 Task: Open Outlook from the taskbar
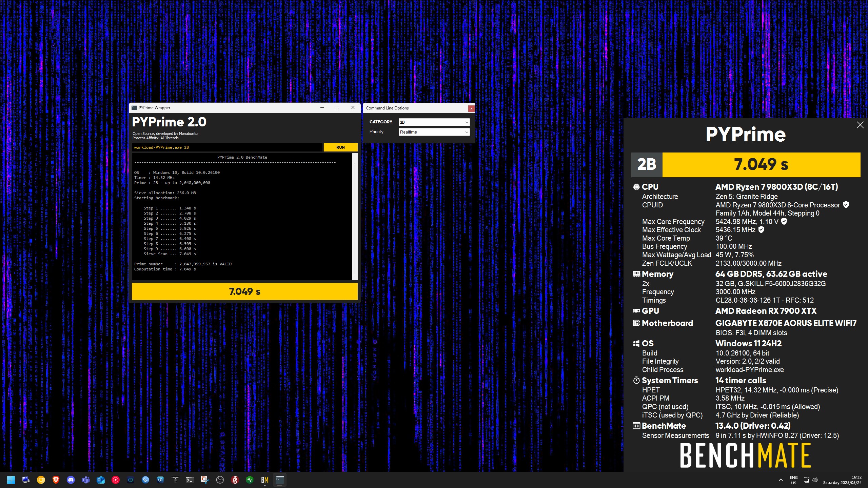click(100, 480)
